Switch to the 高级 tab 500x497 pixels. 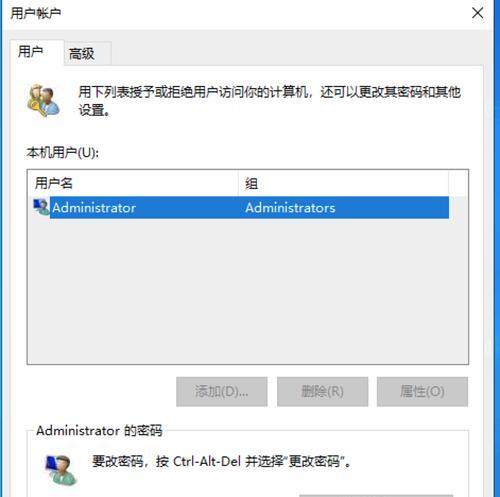(82, 54)
